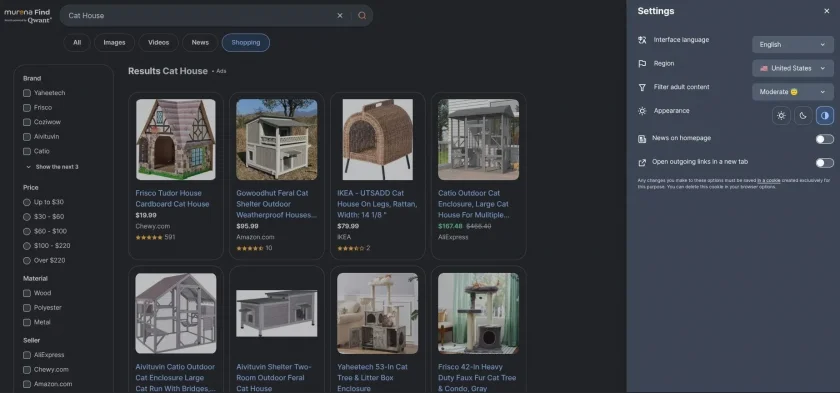Screen dimensions: 840x393
Task: Open Aivituvin Shelter Two-Room Feral Cat House link
Action: point(274,377)
